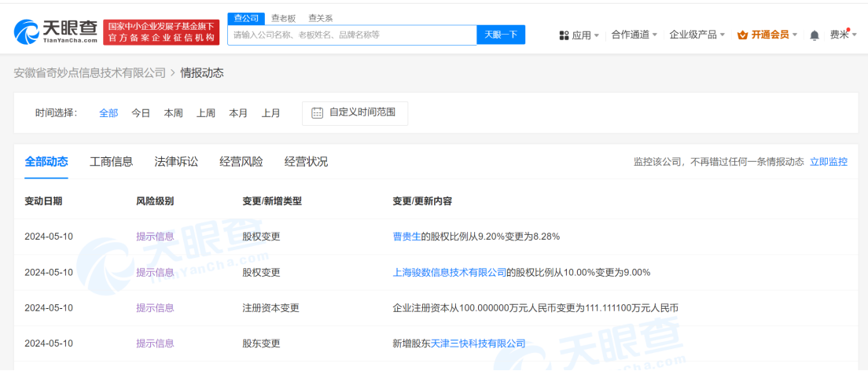Switch to the 经营状况 tab
This screenshot has width=868, height=371.
306,162
